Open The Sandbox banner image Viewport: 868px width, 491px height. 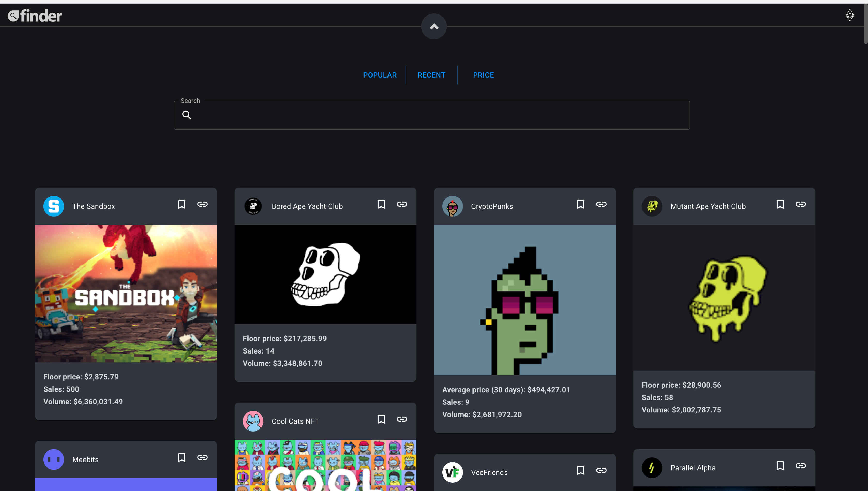tap(126, 293)
